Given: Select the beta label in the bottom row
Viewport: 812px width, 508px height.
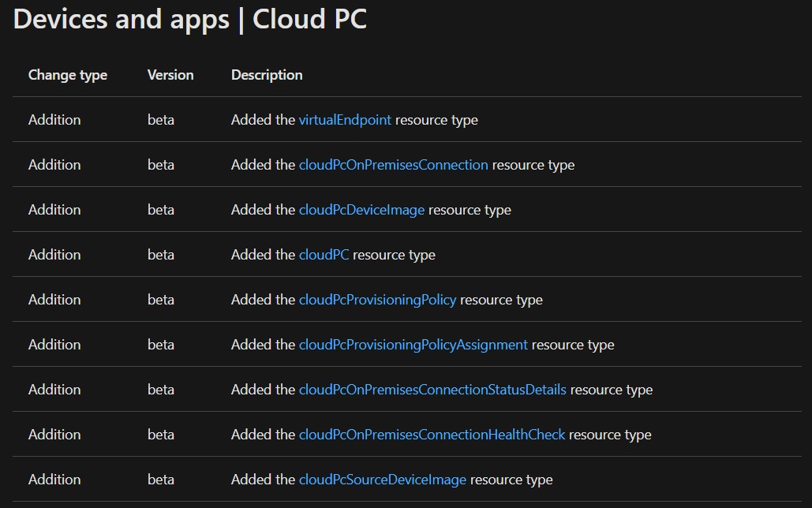Looking at the screenshot, I should (x=160, y=479).
